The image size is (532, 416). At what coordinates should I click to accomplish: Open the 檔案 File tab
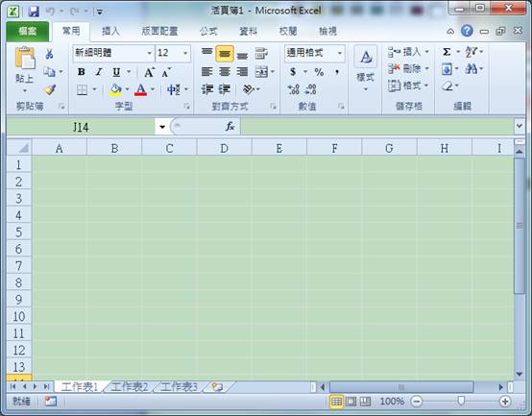coord(28,31)
